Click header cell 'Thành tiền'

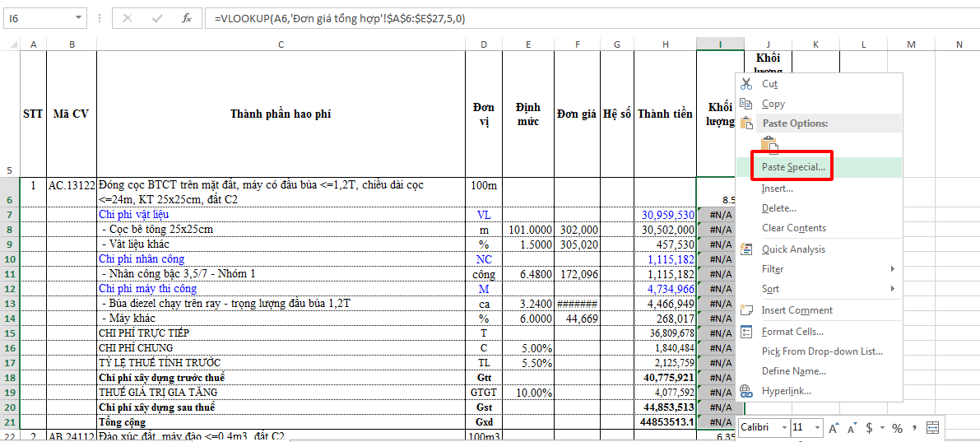pos(666,114)
